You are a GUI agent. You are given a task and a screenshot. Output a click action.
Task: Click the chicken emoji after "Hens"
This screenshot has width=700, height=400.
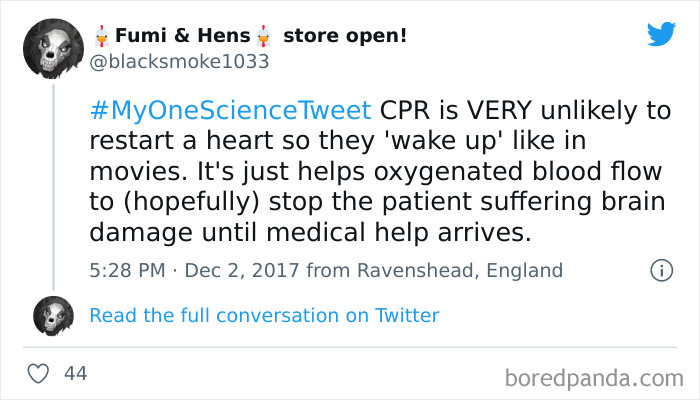tap(264, 36)
